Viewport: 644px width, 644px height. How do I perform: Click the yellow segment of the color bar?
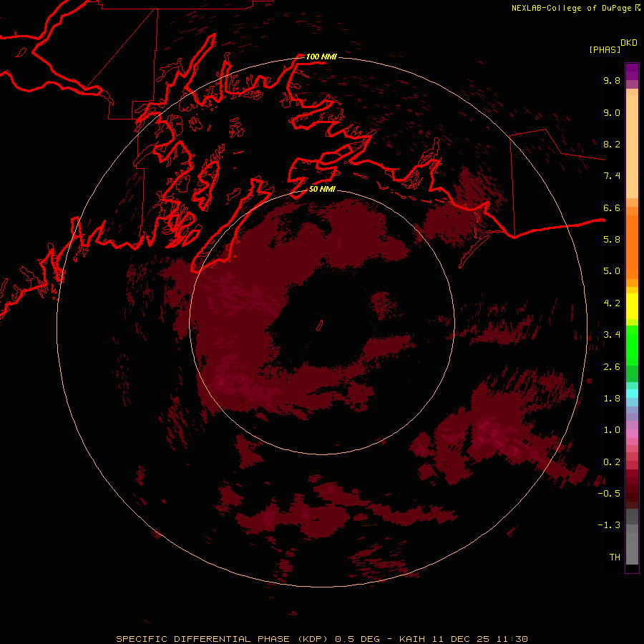click(632, 306)
